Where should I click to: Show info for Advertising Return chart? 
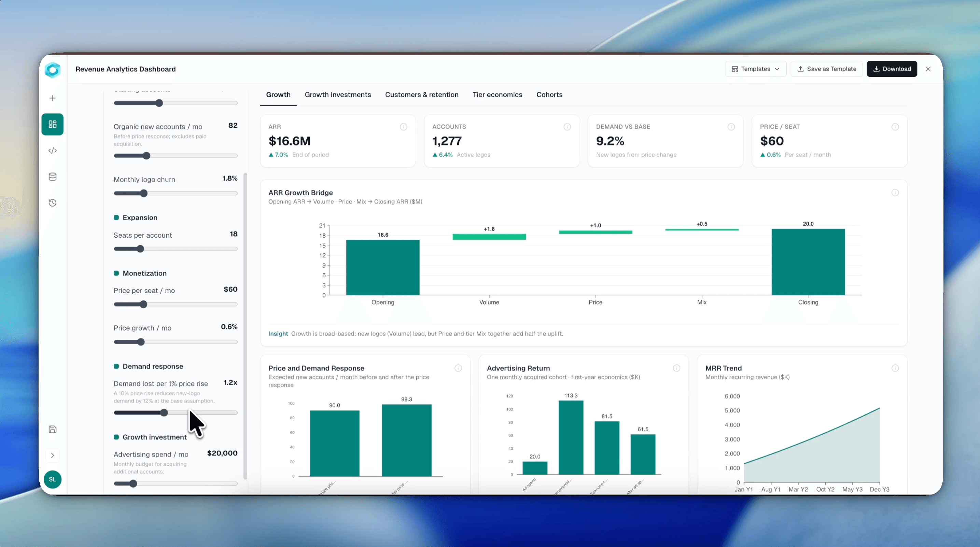tap(676, 368)
